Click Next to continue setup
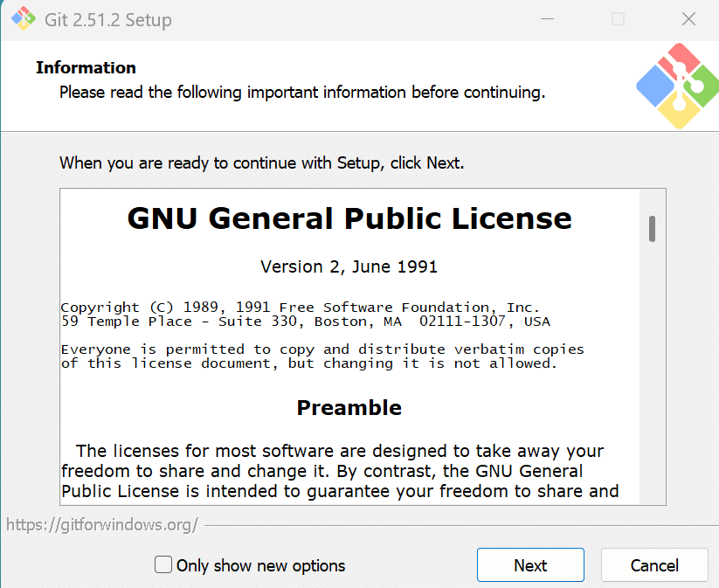Image resolution: width=719 pixels, height=588 pixels. click(x=530, y=565)
